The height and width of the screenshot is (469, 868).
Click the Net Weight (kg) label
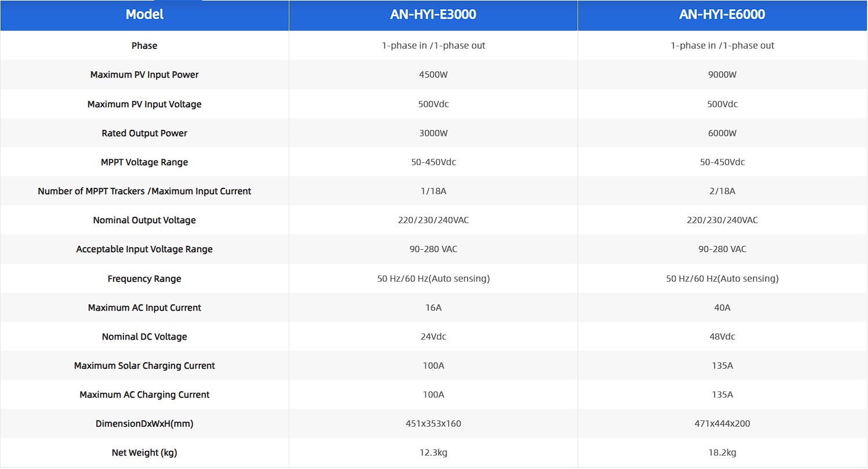[x=144, y=453]
